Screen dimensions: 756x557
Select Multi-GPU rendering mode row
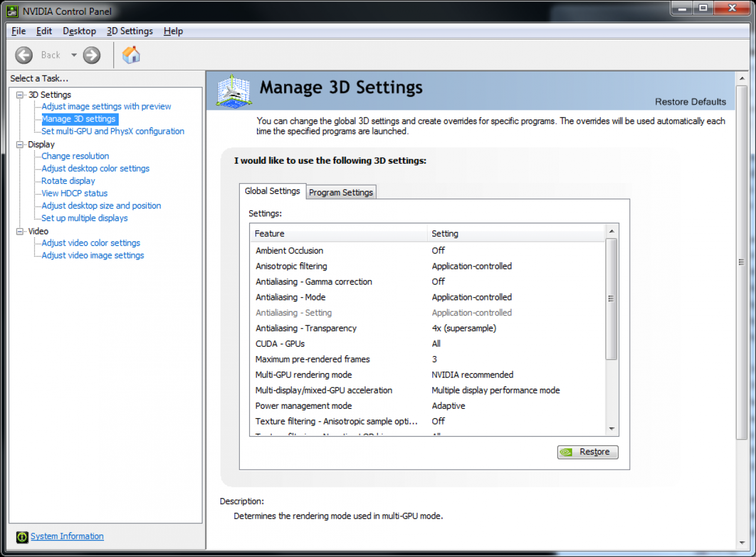coord(428,374)
